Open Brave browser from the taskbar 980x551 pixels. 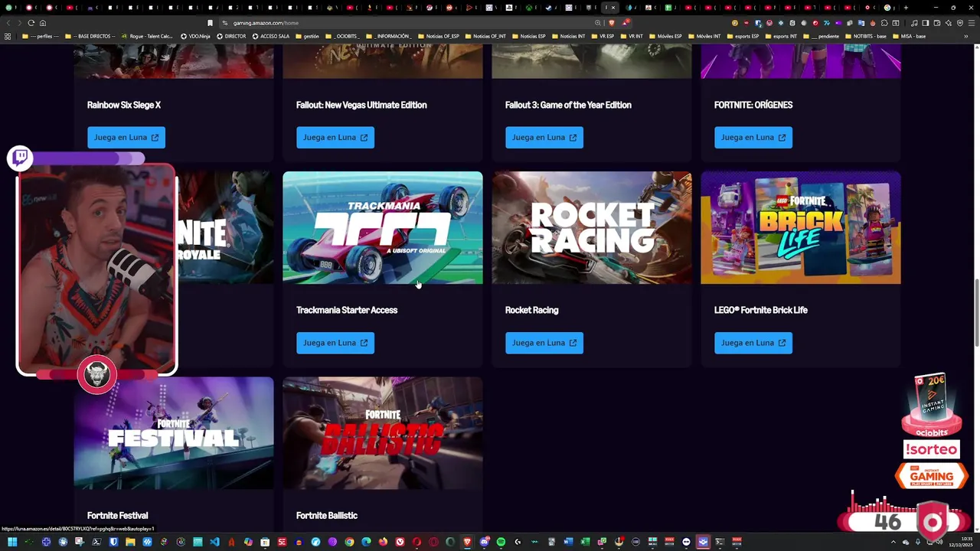(x=467, y=542)
